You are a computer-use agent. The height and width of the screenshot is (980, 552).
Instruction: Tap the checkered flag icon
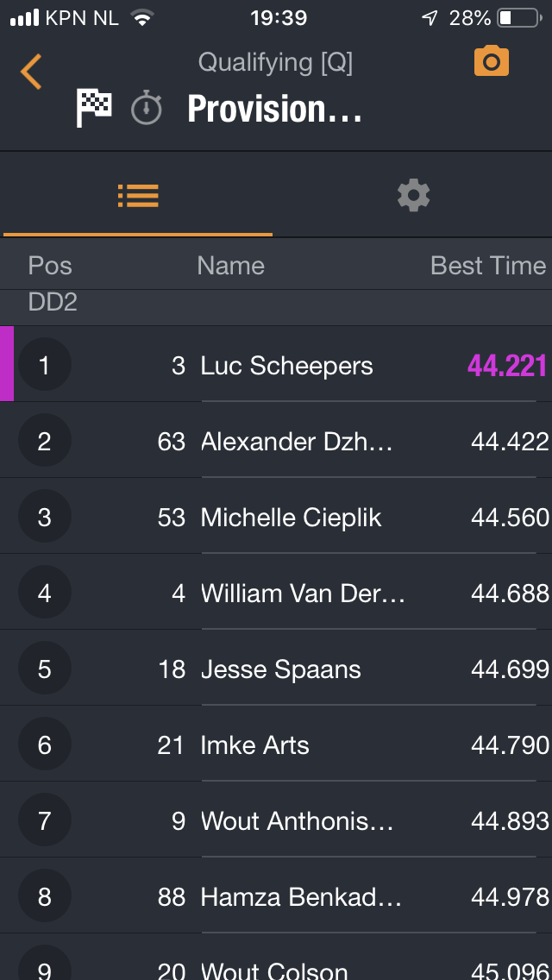pyautogui.click(x=94, y=110)
